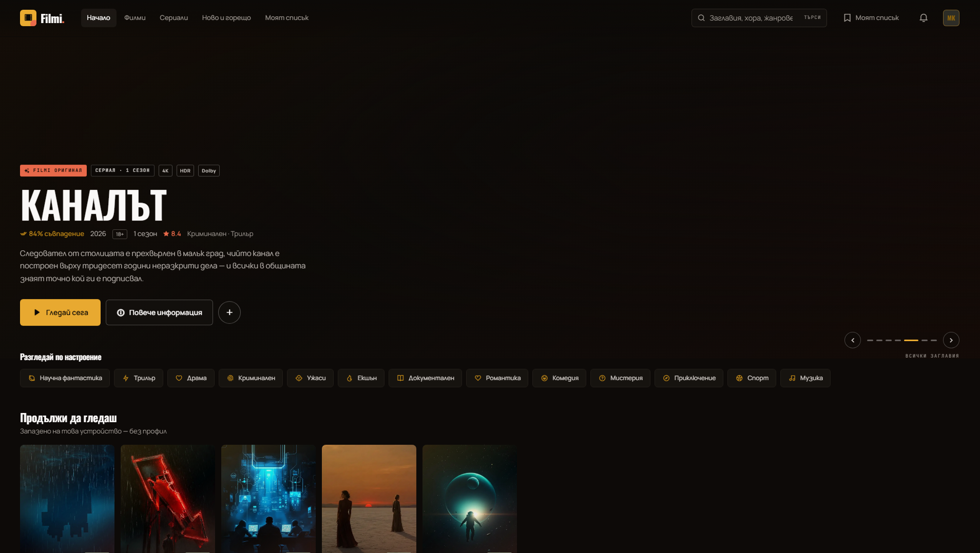This screenshot has width=980, height=553.
Task: Click the КАНАЛЪТ title
Action: click(x=93, y=205)
